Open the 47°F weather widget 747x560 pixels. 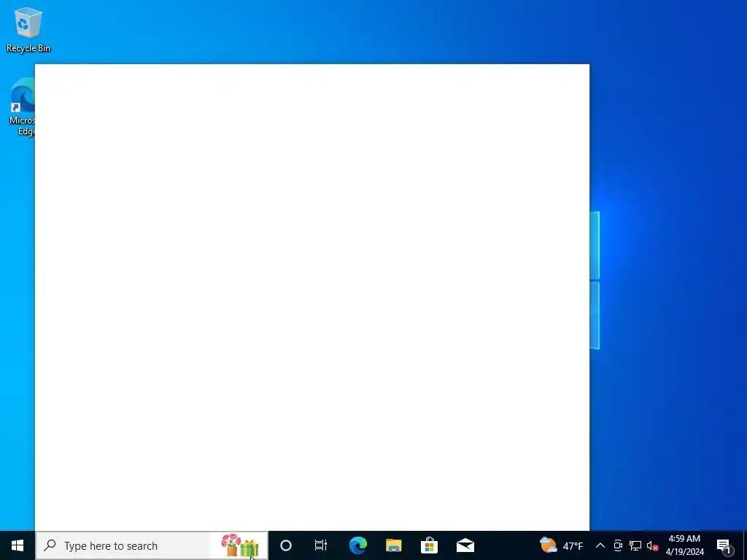click(x=561, y=545)
